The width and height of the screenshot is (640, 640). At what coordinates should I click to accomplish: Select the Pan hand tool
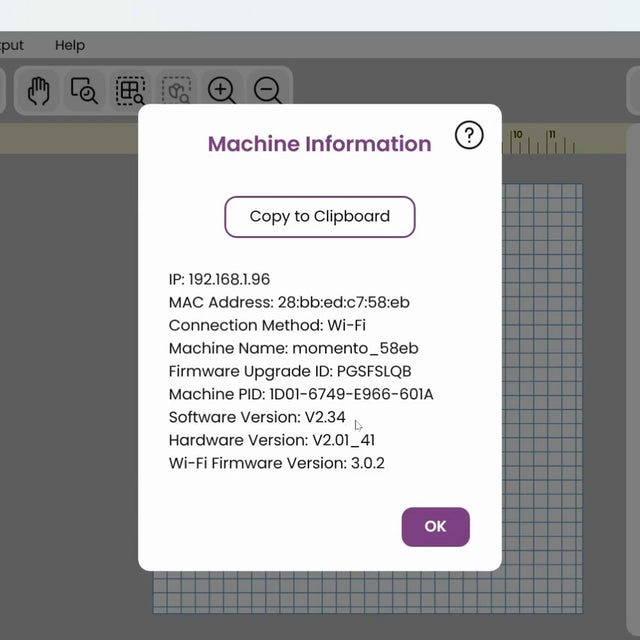tap(38, 91)
